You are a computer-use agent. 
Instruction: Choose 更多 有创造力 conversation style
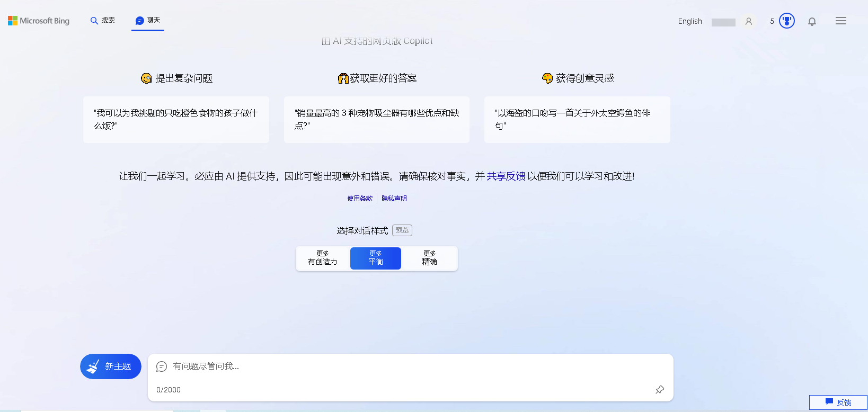point(323,258)
